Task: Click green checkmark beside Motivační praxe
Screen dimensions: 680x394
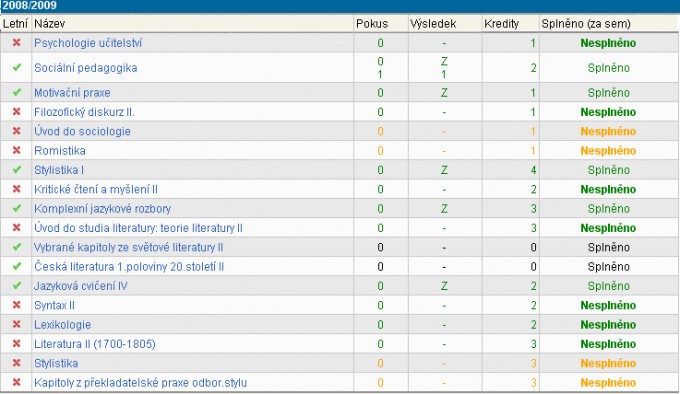Action: click(16, 92)
